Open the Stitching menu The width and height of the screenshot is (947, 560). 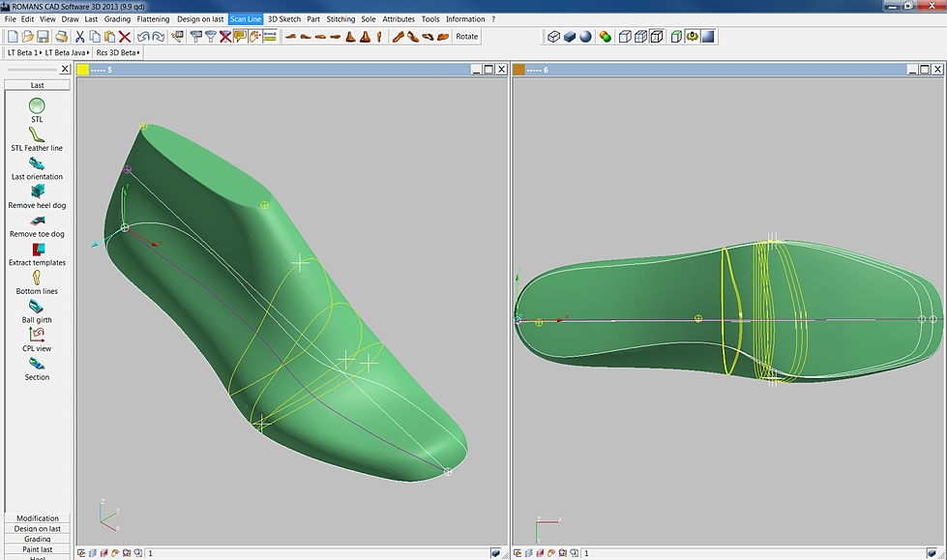point(340,19)
